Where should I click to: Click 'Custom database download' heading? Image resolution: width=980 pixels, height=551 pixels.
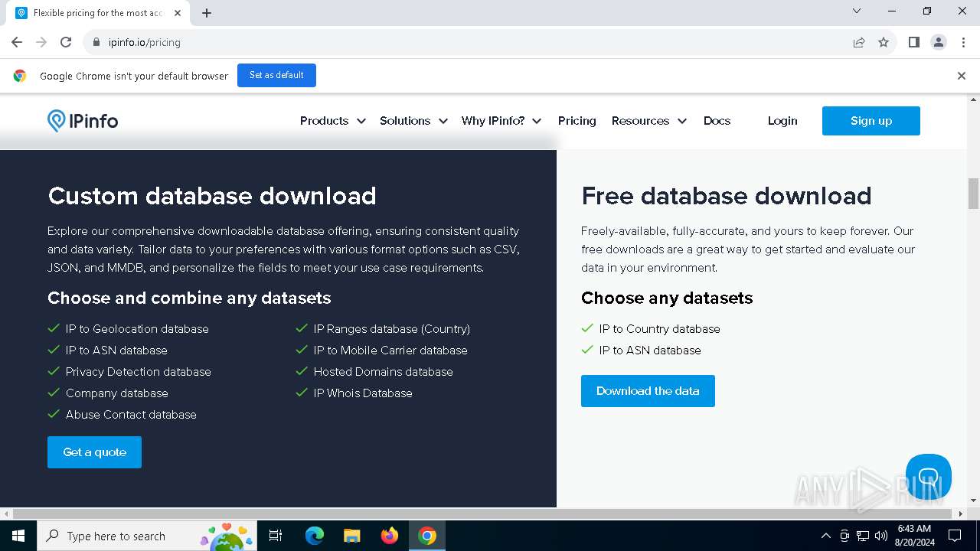[x=212, y=196]
